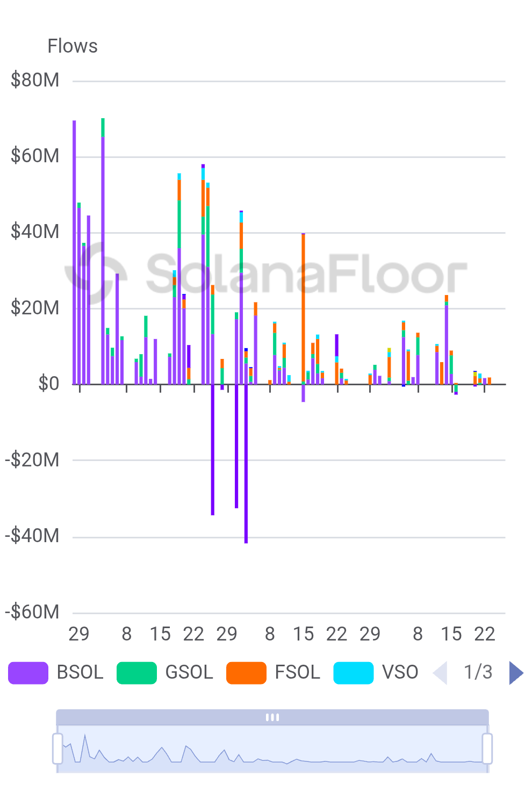Toggle the purple BSOL legend swatch
Screen dimensions: 532x806
pyautogui.click(x=28, y=673)
